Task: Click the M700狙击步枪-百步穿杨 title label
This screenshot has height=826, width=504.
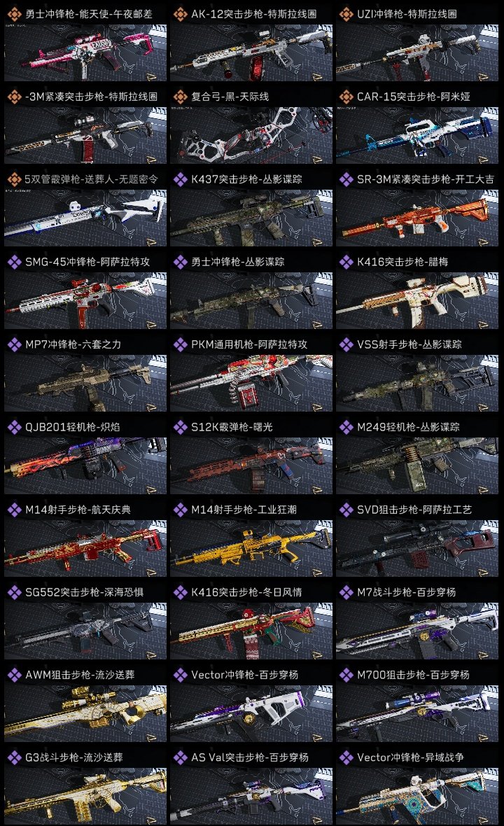Action: pos(413,675)
